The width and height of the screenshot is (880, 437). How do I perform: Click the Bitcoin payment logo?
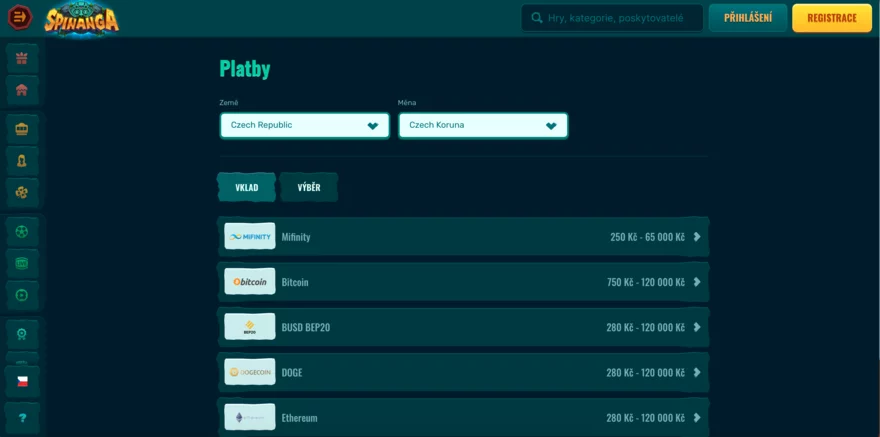pyautogui.click(x=249, y=282)
